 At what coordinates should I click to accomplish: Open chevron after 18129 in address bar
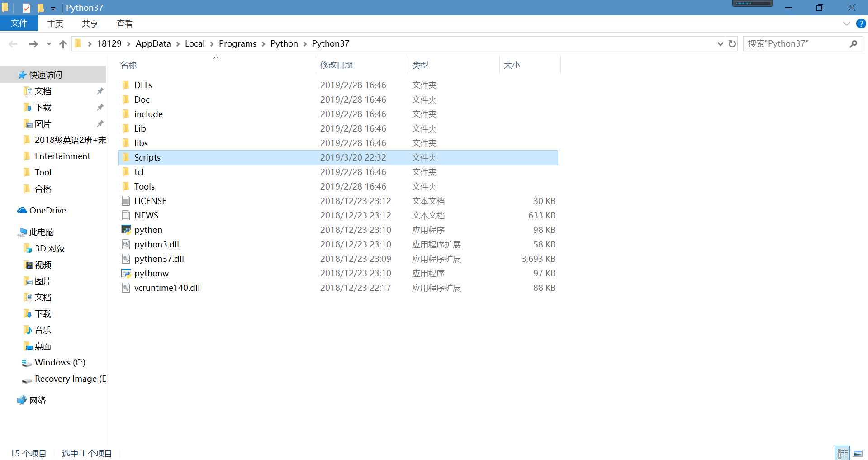(129, 44)
